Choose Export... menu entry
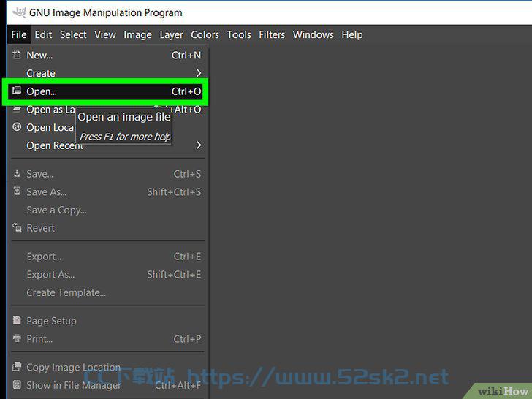This screenshot has width=532, height=399. (x=107, y=256)
